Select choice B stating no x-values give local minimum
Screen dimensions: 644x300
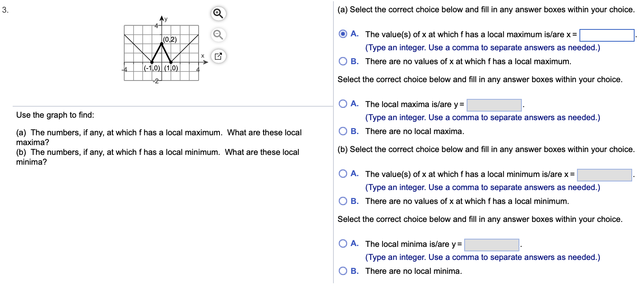pos(342,201)
